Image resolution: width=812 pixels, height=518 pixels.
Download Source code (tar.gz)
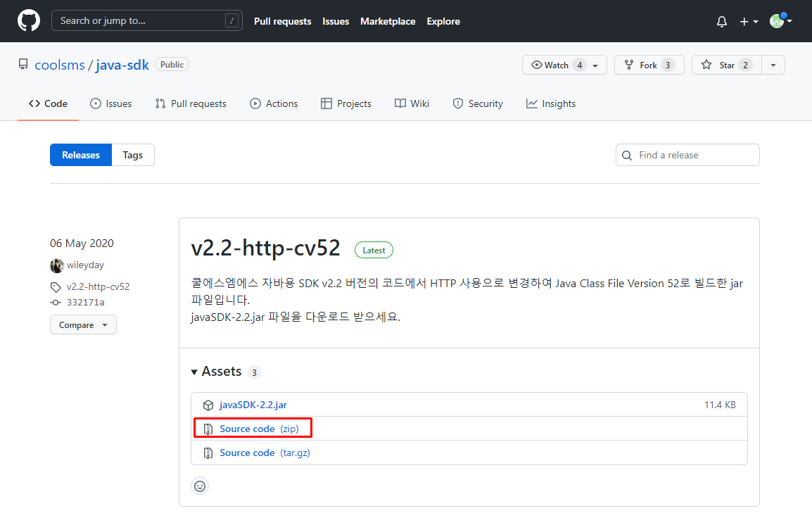tap(265, 453)
